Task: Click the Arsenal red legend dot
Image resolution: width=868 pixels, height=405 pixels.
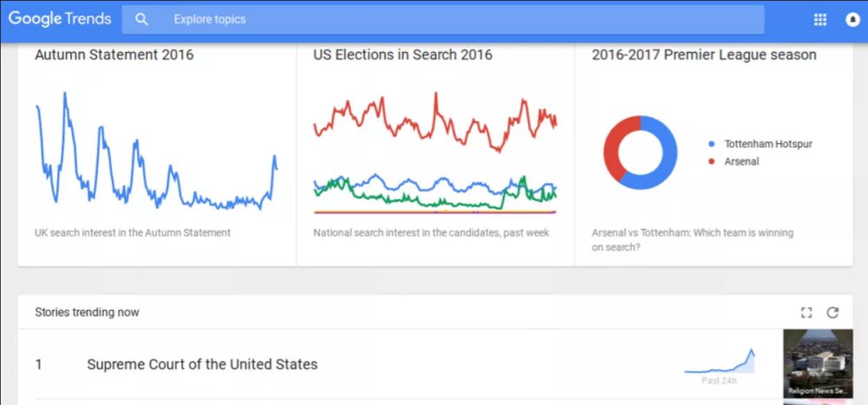Action: coord(711,161)
